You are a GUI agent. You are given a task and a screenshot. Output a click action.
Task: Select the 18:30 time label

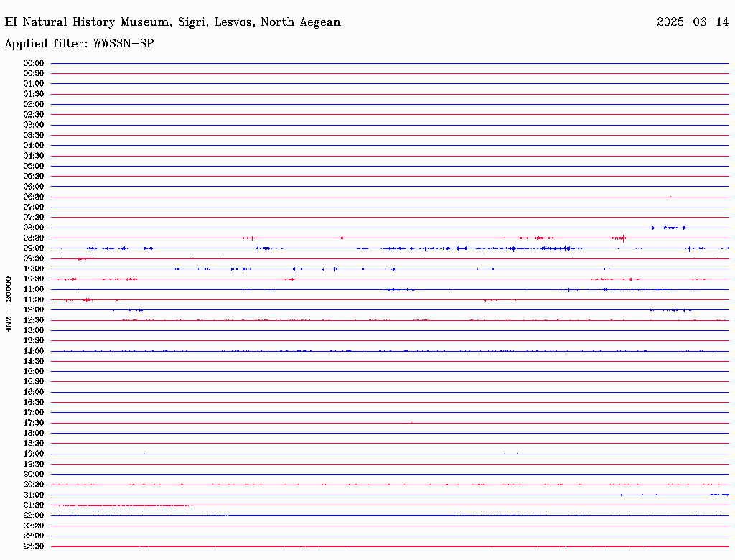tap(34, 444)
